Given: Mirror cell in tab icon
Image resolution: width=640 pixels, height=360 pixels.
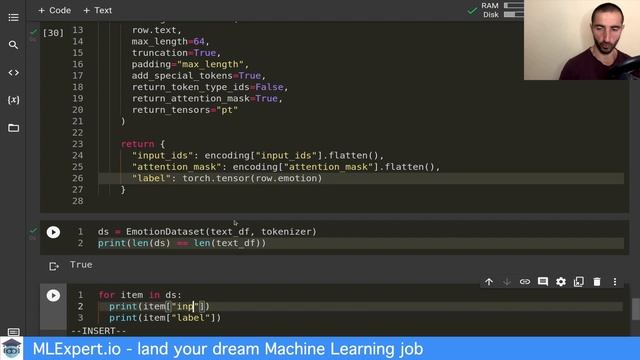Looking at the screenshot, I should (579, 282).
